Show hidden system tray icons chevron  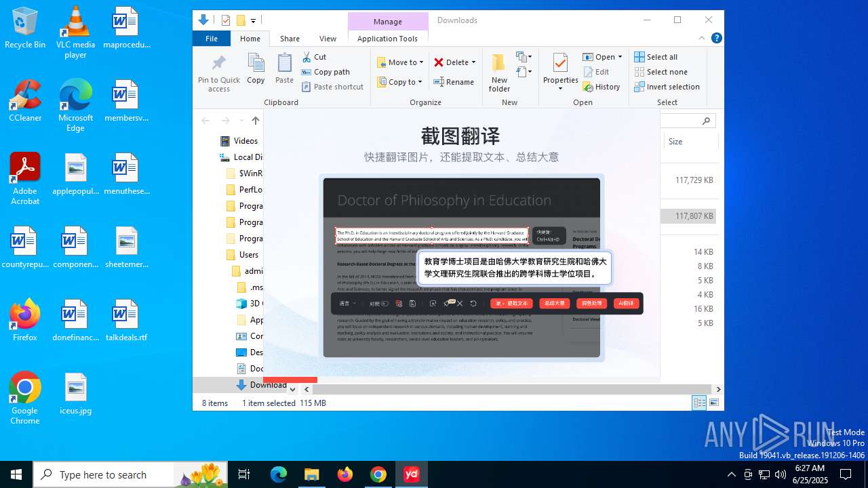(731, 474)
